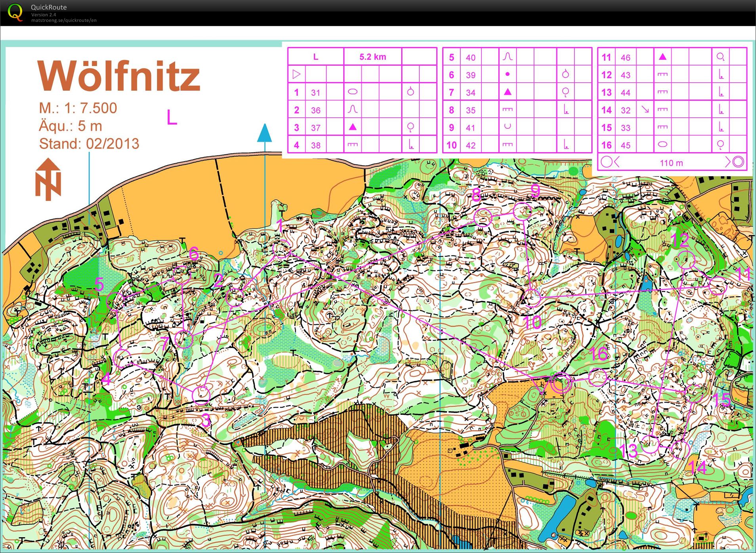Click the finish double-circle symbol in the table

[738, 162]
